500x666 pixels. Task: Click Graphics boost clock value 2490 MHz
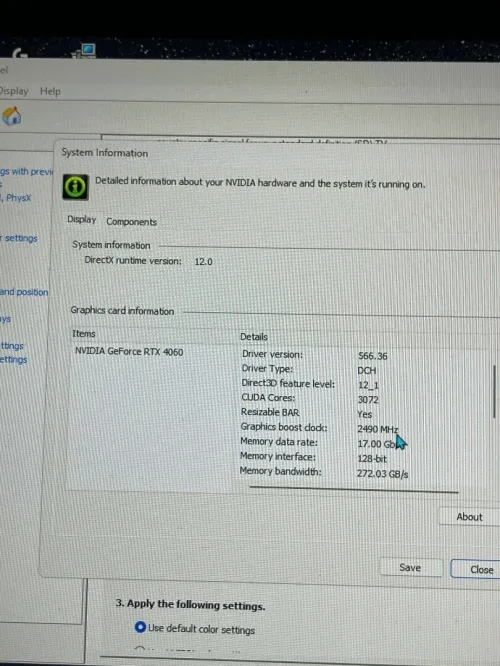[x=378, y=429]
